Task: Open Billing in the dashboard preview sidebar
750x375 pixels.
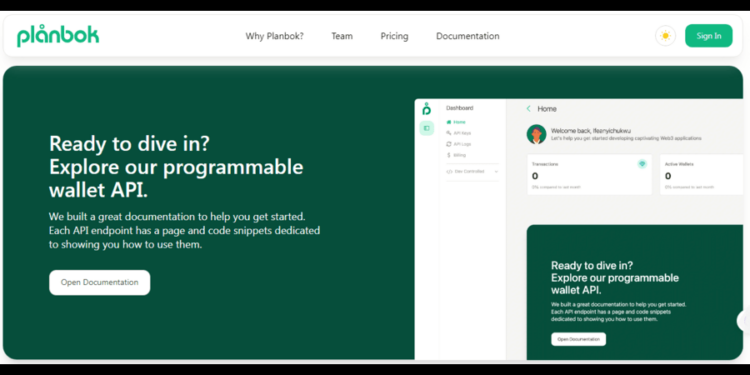Action: pos(456,155)
